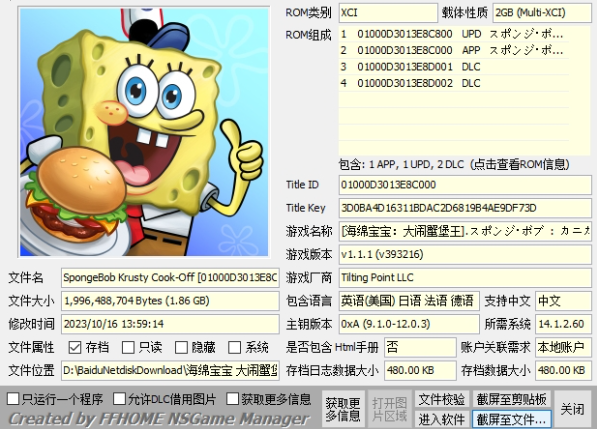Click the disabled 打开图片区域 button
Screen dimensions: 597x429
coord(389,409)
